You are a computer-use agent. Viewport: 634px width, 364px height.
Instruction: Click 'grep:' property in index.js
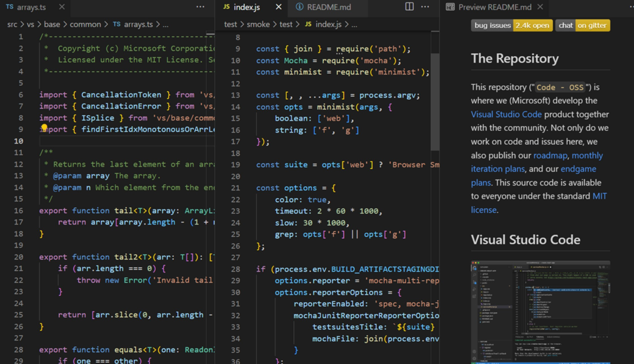(286, 234)
